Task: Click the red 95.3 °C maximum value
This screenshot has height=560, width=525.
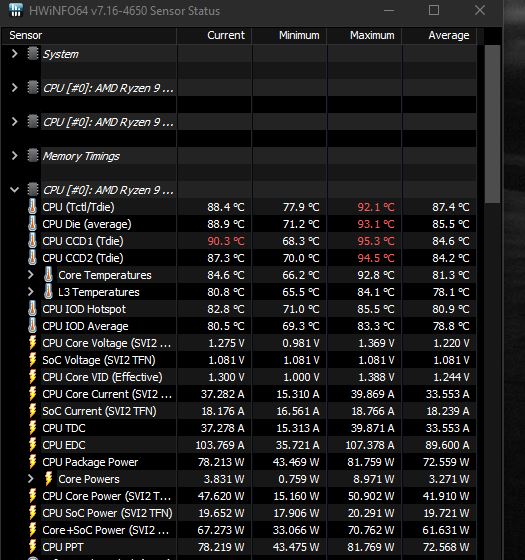Action: click(x=376, y=241)
